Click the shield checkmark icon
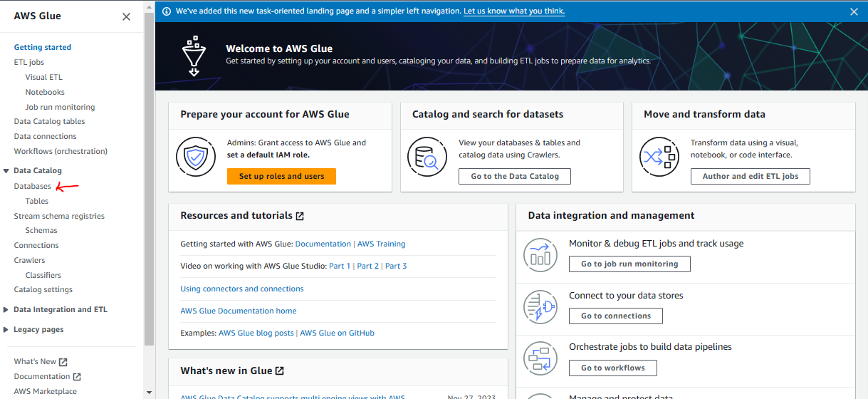Image resolution: width=868 pixels, height=399 pixels. (x=195, y=155)
